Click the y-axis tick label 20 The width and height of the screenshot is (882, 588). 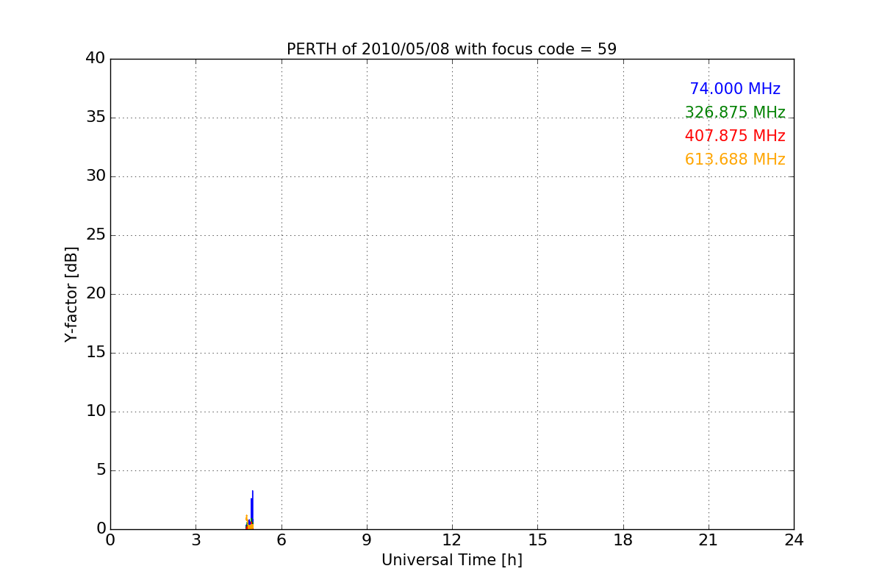[96, 294]
